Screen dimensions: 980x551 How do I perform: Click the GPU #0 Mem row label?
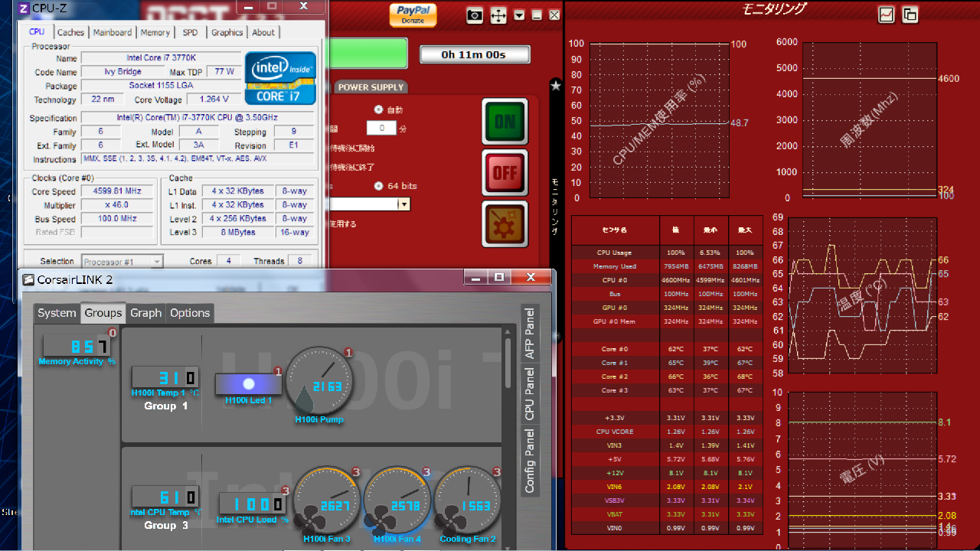point(615,321)
